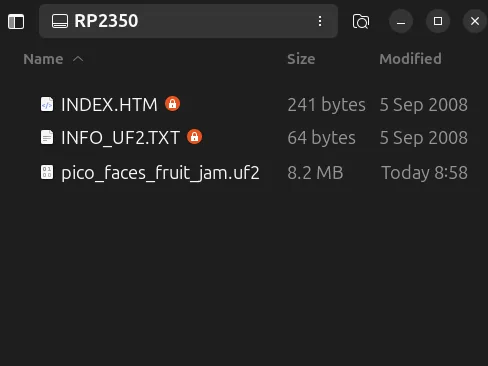Screen dimensions: 488x366
Task: Click the RP2350 drive icon in path bar
Action: coord(60,21)
